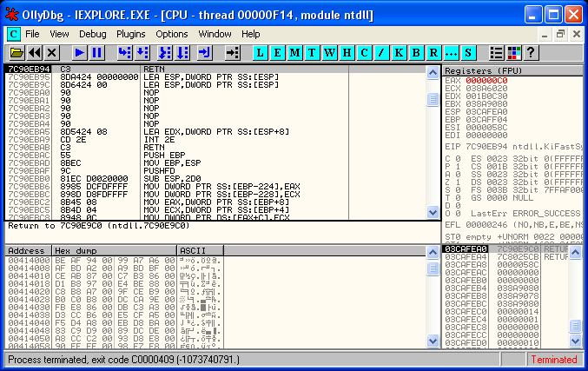Viewport: 588px width, 371px height.
Task: Click the Step into icon
Action: 124,53
